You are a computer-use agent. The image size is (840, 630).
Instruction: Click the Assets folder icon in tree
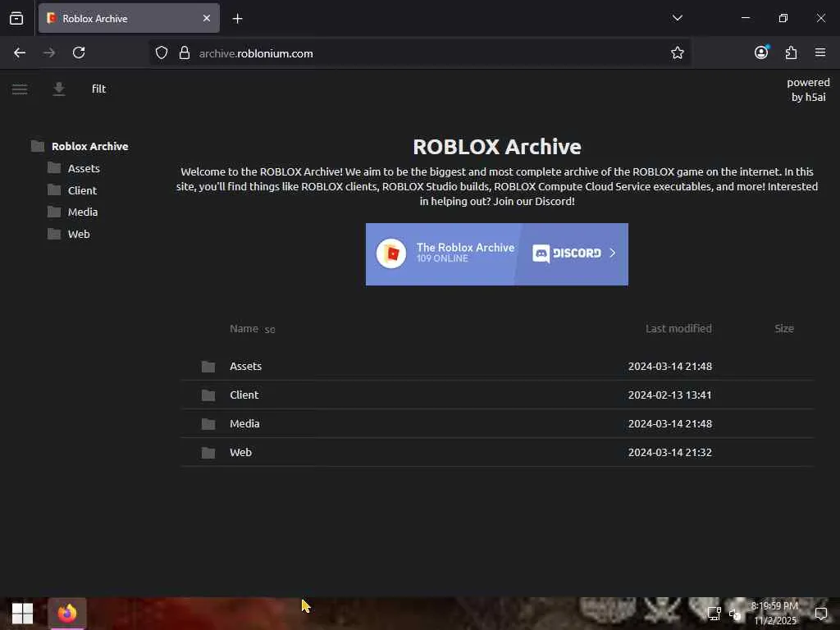[54, 168]
